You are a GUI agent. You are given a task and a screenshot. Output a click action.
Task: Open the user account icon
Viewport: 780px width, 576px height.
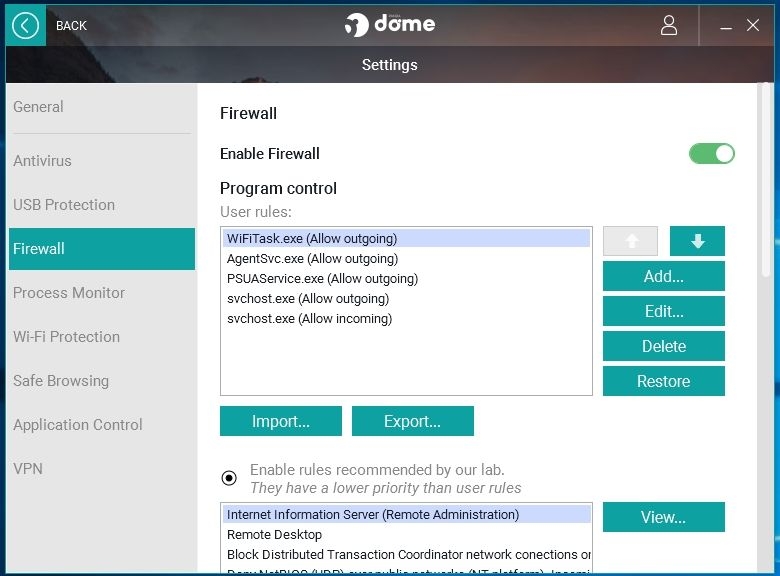coord(669,25)
